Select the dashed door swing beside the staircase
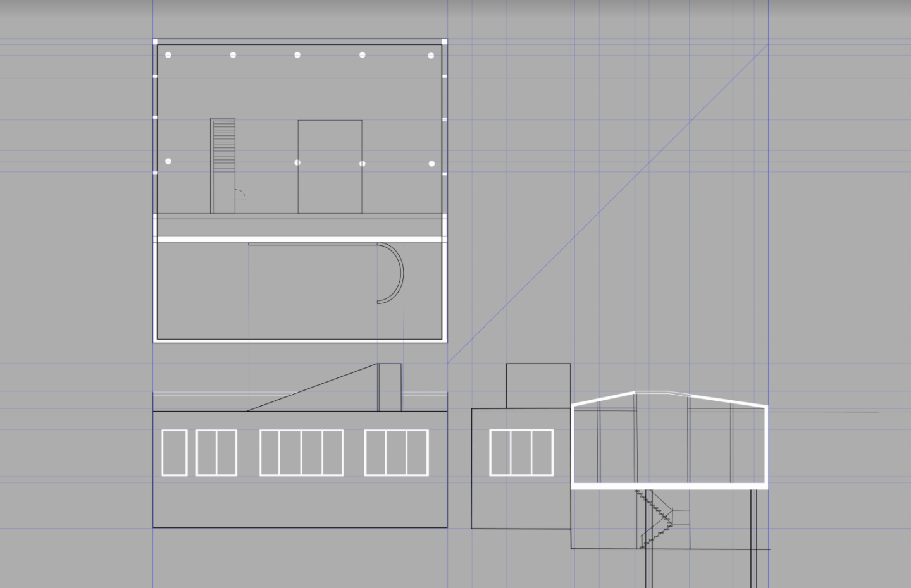This screenshot has width=911, height=588. coord(240,194)
